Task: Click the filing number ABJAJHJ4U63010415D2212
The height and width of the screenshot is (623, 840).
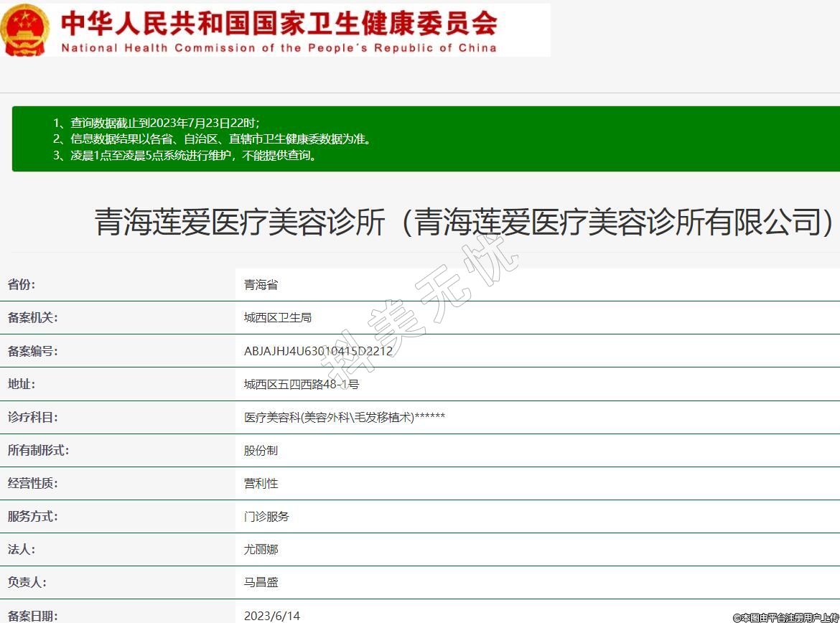Action: coord(318,351)
